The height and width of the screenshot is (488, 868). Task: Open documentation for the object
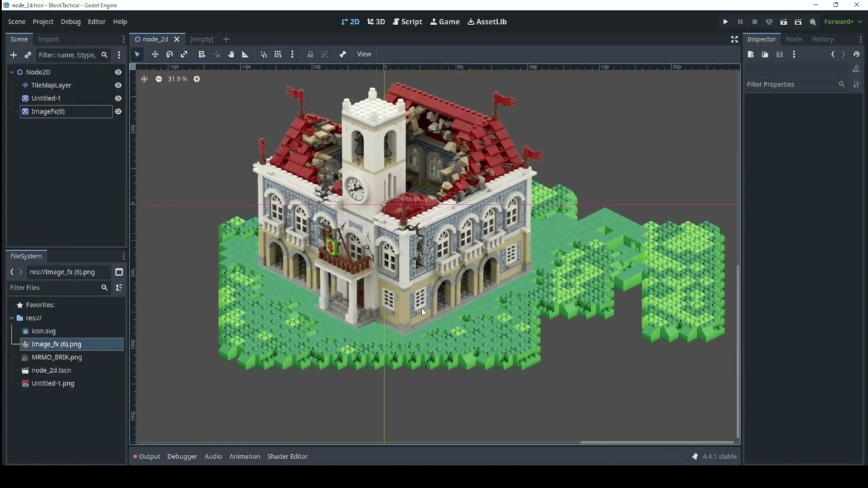(856, 69)
